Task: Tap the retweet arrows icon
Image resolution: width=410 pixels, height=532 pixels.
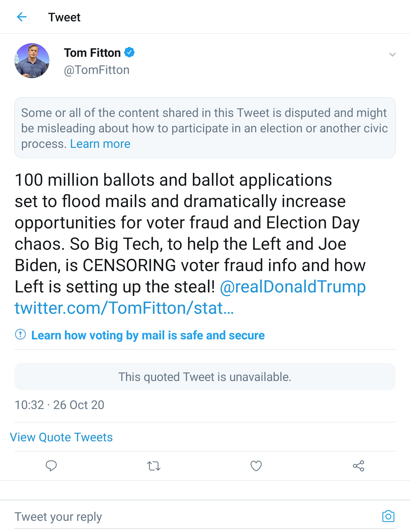Action: pyautogui.click(x=153, y=466)
